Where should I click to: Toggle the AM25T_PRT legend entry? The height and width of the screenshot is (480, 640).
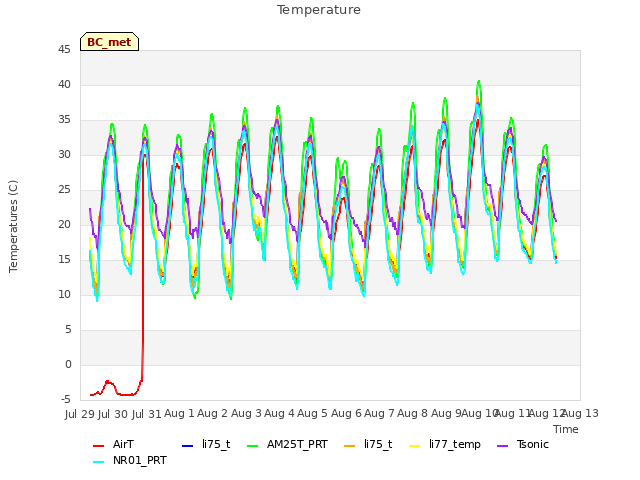pos(287,444)
